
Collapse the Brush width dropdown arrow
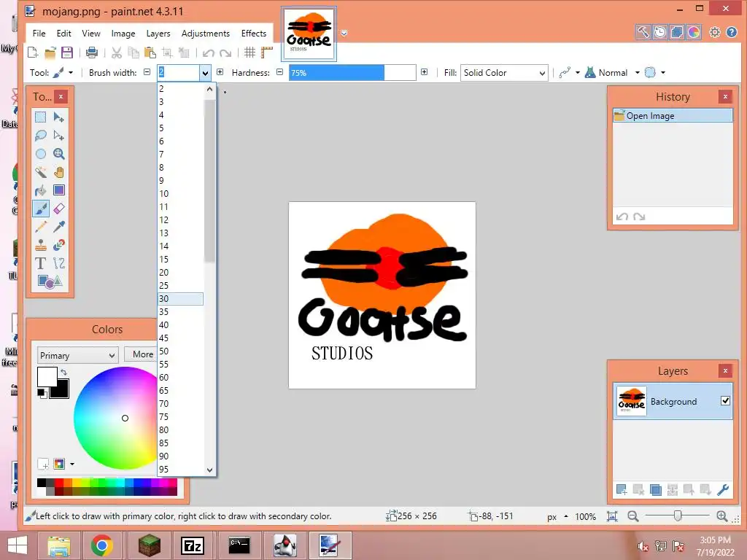[205, 73]
